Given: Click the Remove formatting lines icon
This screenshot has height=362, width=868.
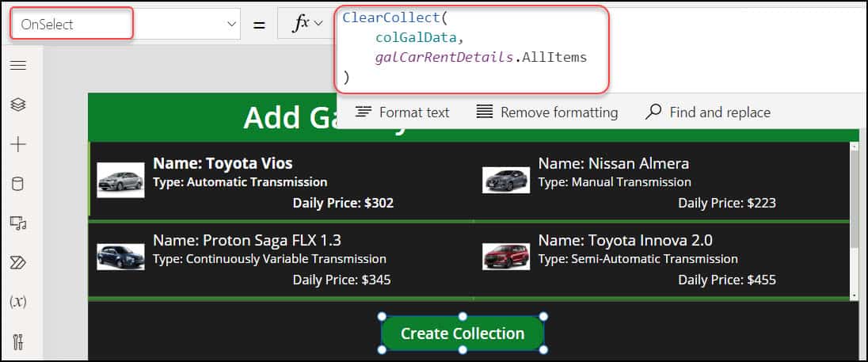Looking at the screenshot, I should [x=485, y=112].
